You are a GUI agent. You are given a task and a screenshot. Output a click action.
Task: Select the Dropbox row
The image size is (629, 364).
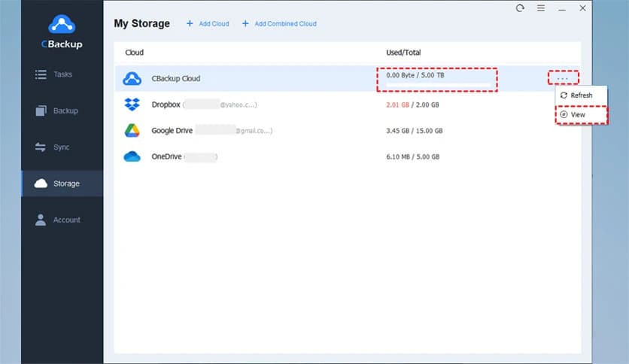(x=348, y=105)
